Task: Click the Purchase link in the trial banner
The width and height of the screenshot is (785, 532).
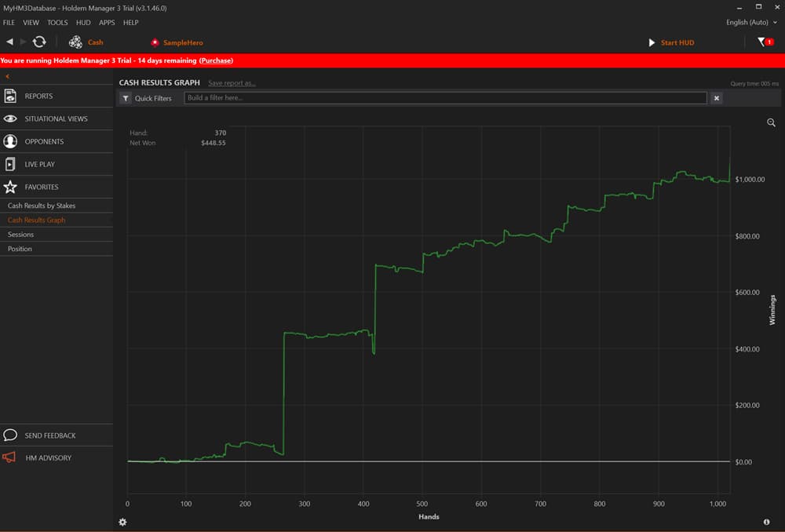Action: coord(216,60)
